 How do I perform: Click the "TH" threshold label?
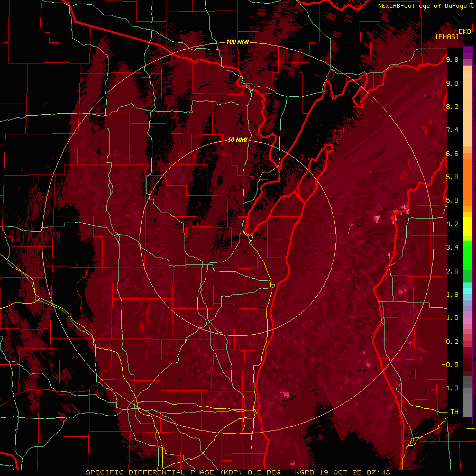point(454,411)
